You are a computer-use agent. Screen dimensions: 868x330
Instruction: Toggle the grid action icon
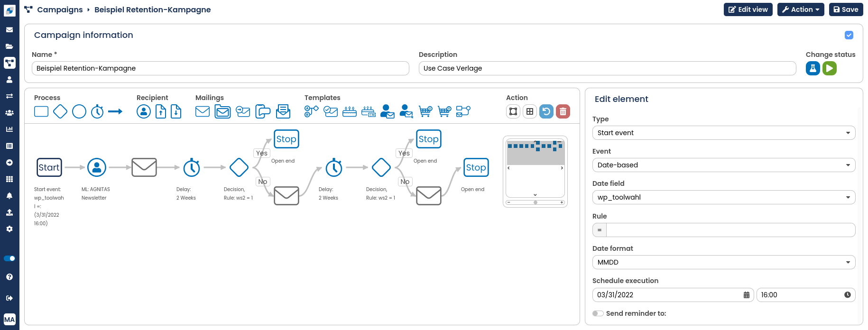point(530,111)
